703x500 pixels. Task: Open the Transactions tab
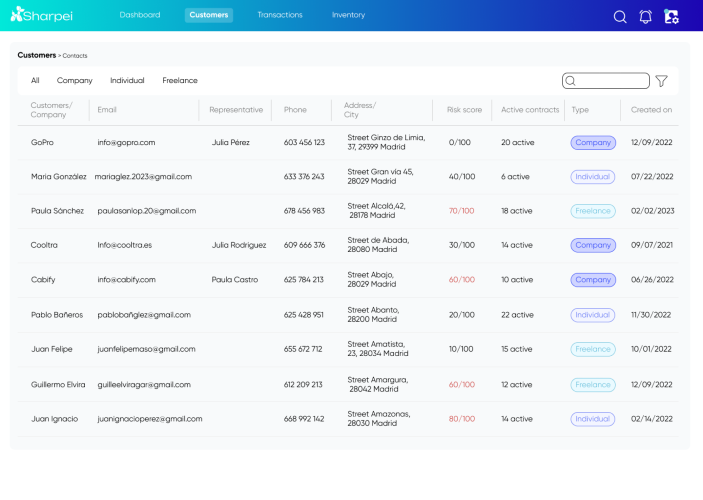pos(280,15)
